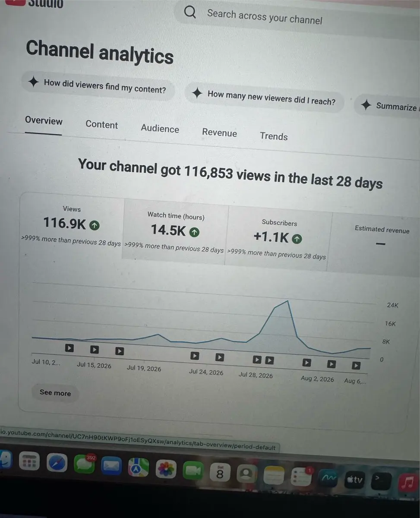420x518 pixels.
Task: Switch to the Overview tab
Action: coord(44,120)
